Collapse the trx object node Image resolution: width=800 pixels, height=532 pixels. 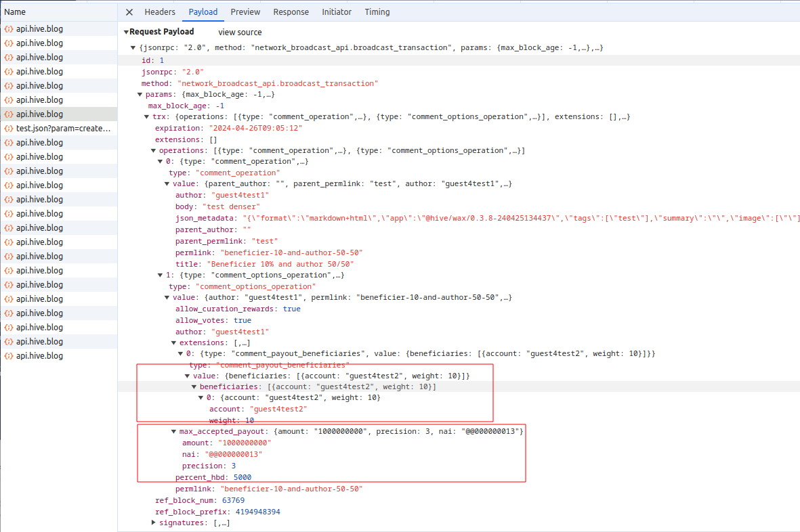[x=147, y=117]
